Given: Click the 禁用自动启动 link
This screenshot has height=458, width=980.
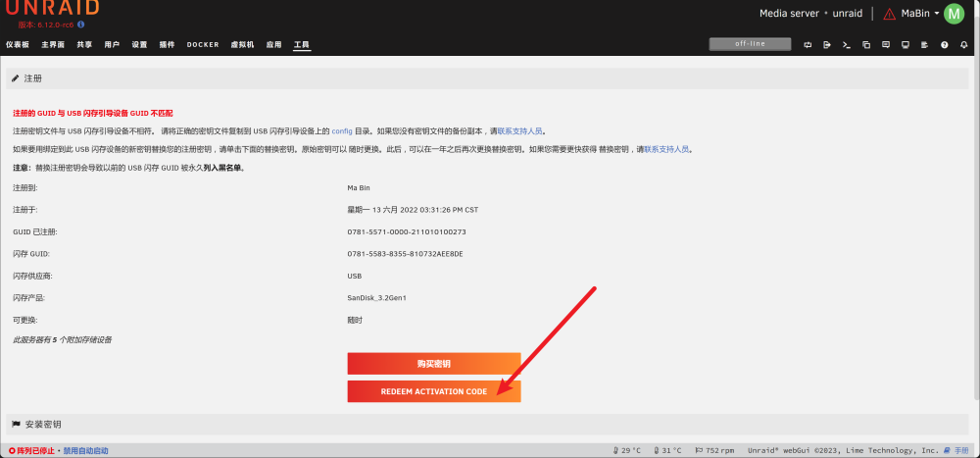Looking at the screenshot, I should pyautogui.click(x=85, y=450).
